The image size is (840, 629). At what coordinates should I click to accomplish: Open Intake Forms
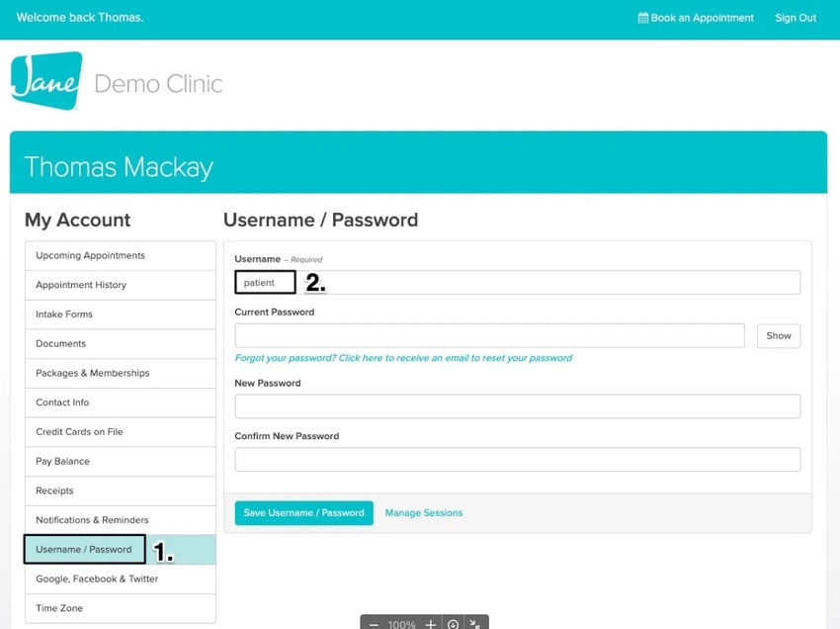click(x=121, y=314)
